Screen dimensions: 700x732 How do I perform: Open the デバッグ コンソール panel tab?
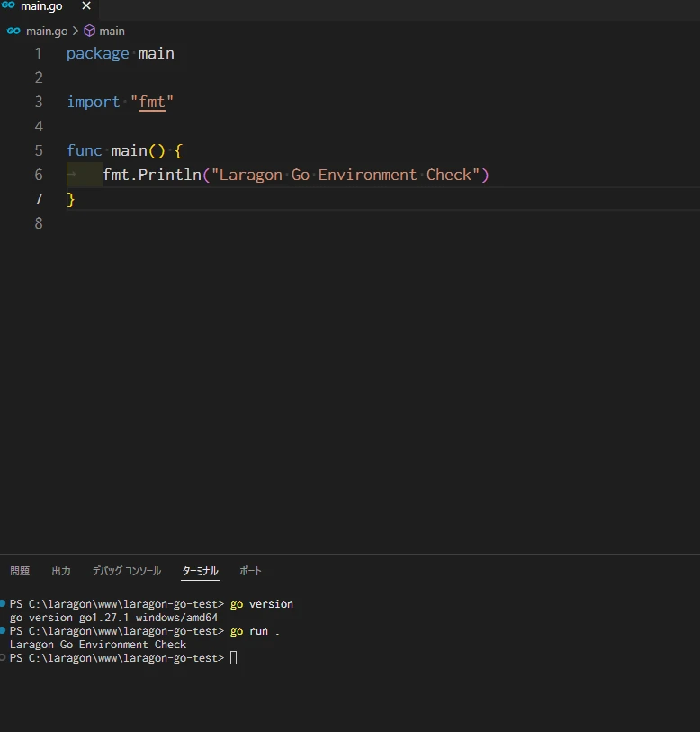tap(127, 571)
